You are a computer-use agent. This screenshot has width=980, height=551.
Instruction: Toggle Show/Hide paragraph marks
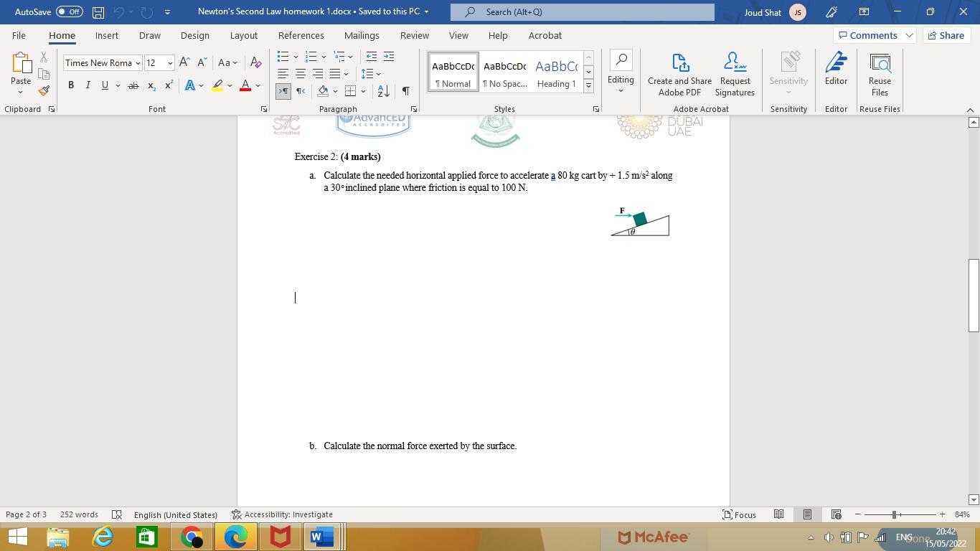click(405, 91)
